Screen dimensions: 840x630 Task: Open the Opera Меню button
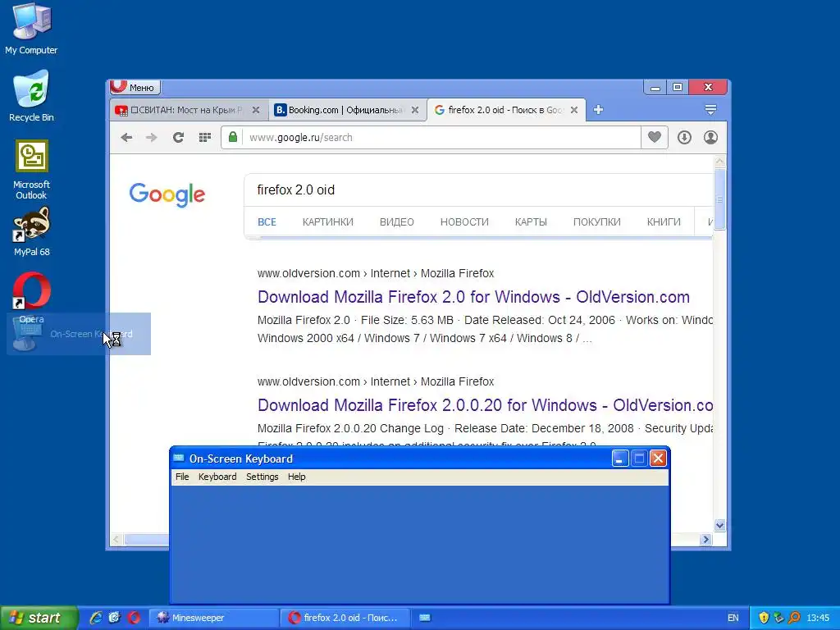click(x=135, y=87)
